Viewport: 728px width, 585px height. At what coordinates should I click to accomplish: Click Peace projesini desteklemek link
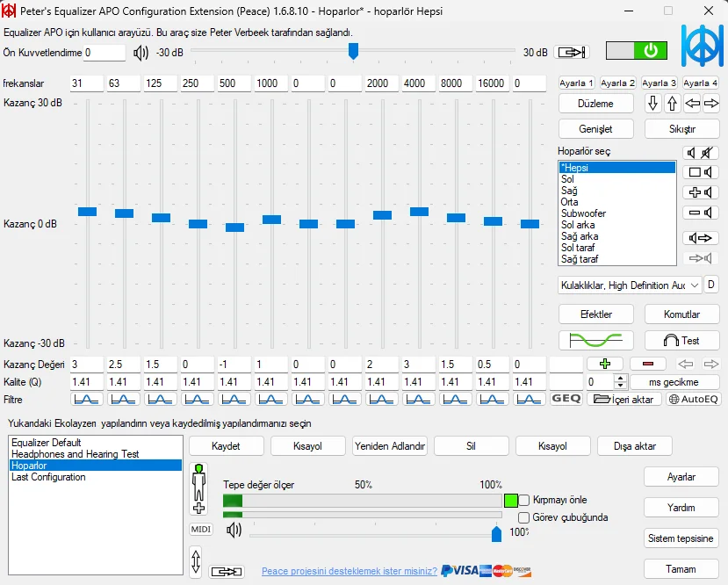tap(350, 571)
